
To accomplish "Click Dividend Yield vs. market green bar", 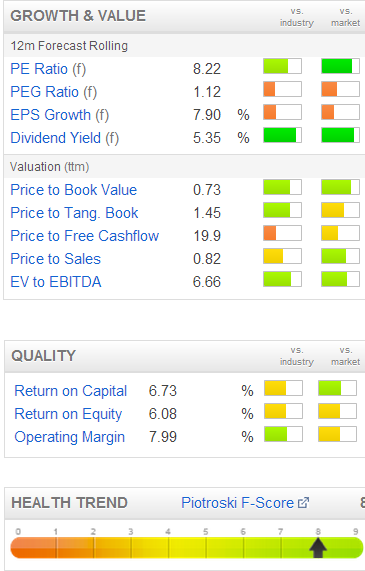I will click(x=340, y=135).
